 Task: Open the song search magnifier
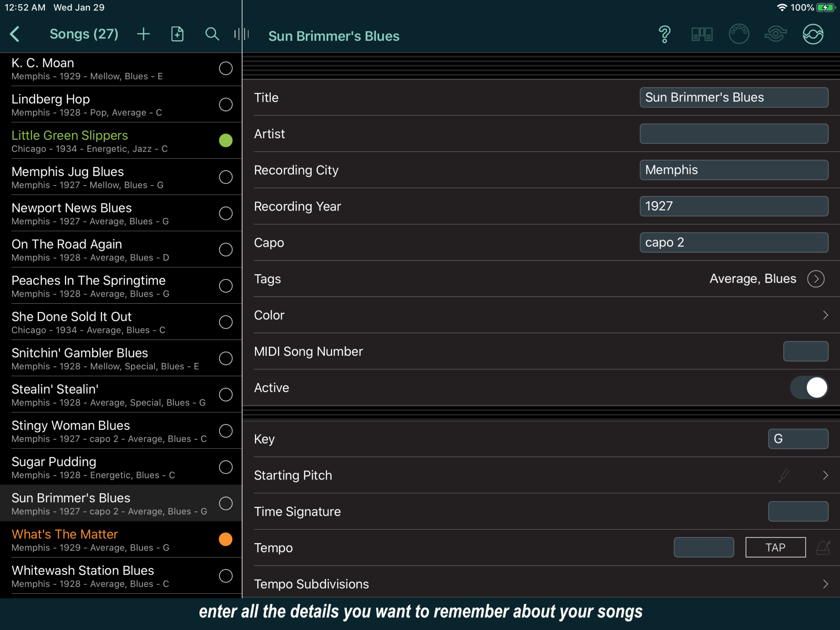click(x=212, y=34)
